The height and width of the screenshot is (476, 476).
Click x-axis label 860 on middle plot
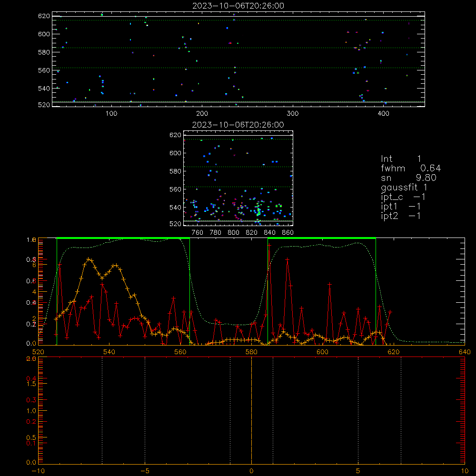point(288,233)
